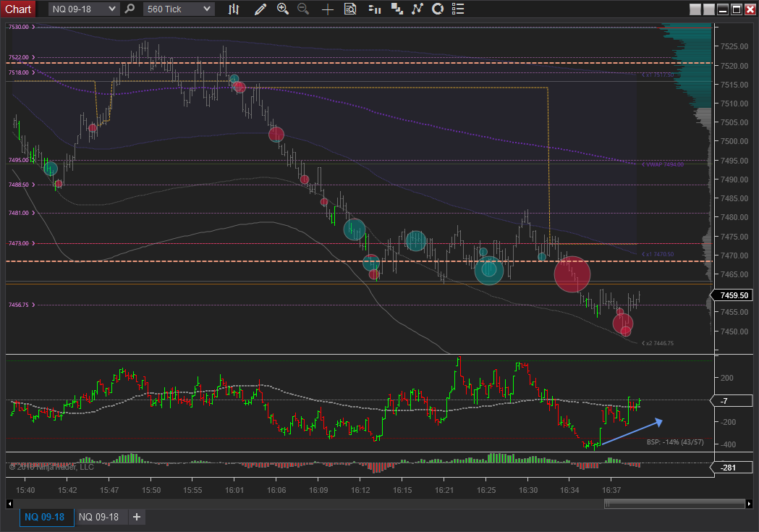Click the BSP: -14% (43/57) text

(675, 442)
